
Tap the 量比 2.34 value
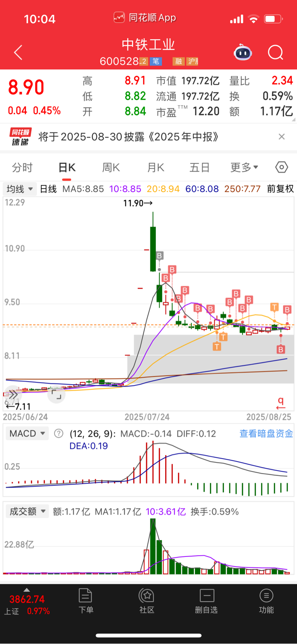[x=282, y=81]
